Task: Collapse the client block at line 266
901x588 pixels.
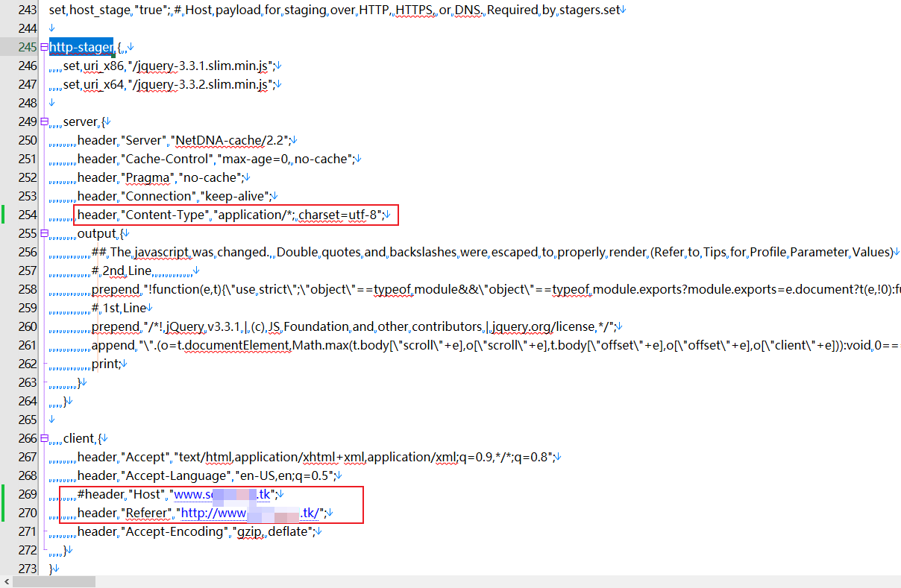Action: [x=45, y=438]
